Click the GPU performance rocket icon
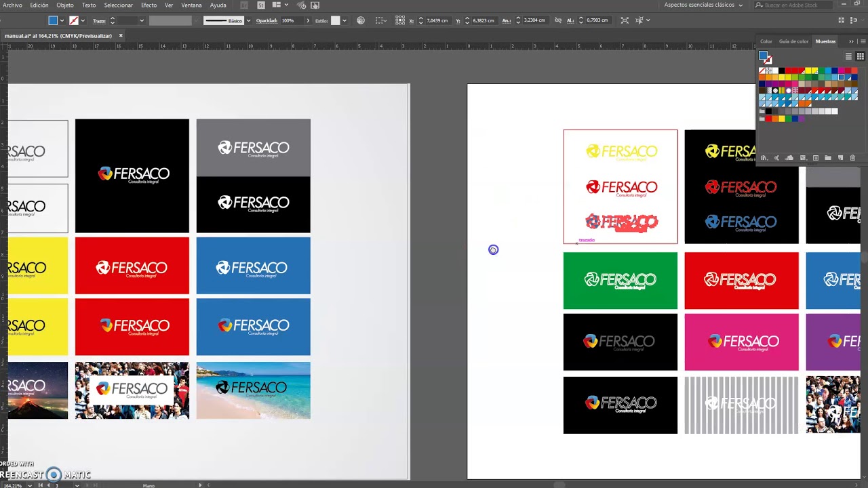Image resolution: width=868 pixels, height=488 pixels. [301, 5]
